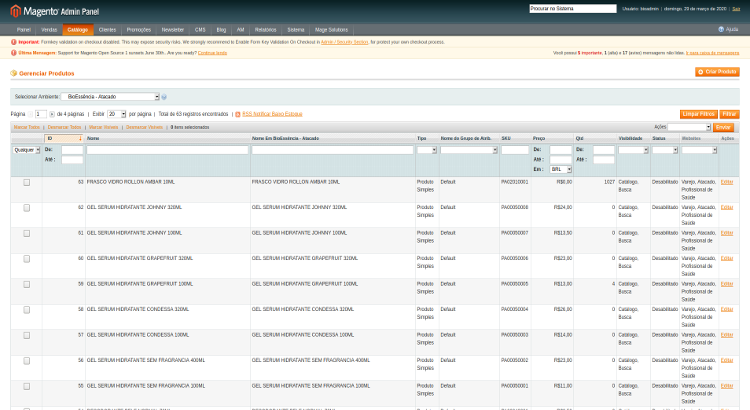Open the CMS menu
The image size is (750, 410).
tap(200, 30)
